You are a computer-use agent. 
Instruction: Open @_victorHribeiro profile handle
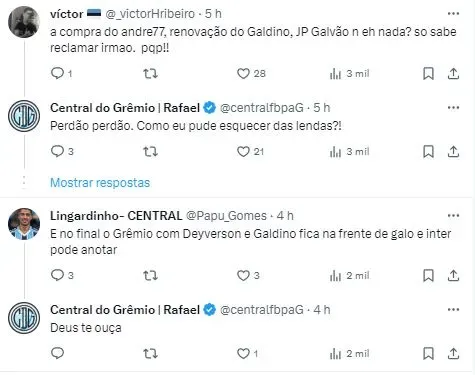point(150,14)
